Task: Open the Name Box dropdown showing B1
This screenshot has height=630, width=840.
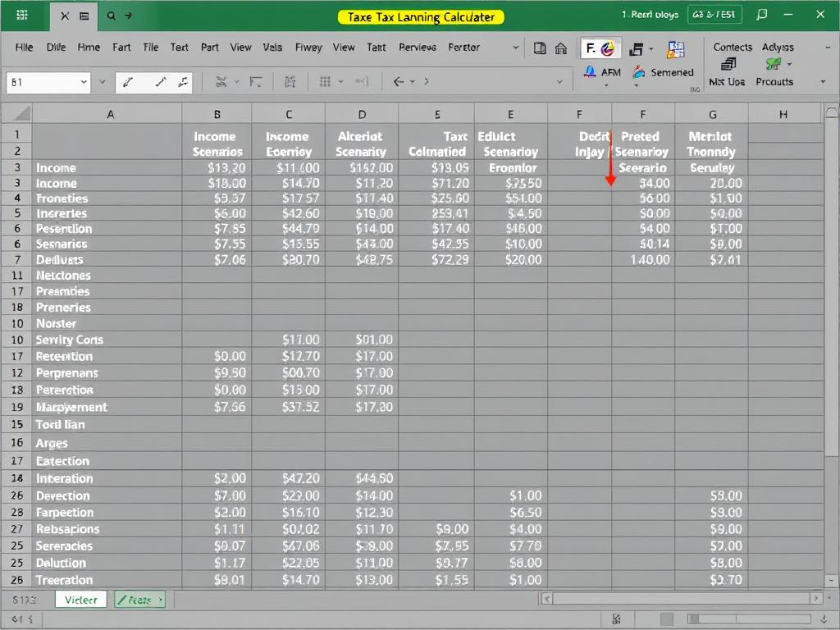Action: point(84,82)
